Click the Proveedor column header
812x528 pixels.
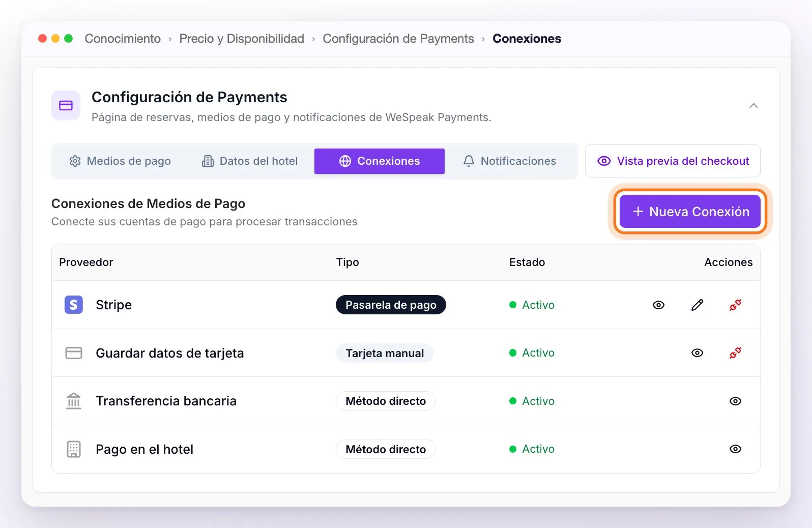click(86, 262)
